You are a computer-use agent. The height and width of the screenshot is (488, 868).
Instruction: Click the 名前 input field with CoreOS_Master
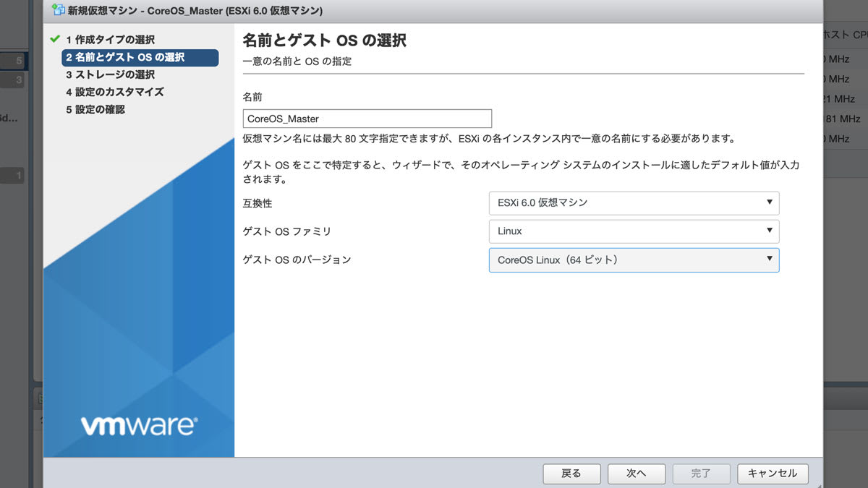(x=367, y=119)
